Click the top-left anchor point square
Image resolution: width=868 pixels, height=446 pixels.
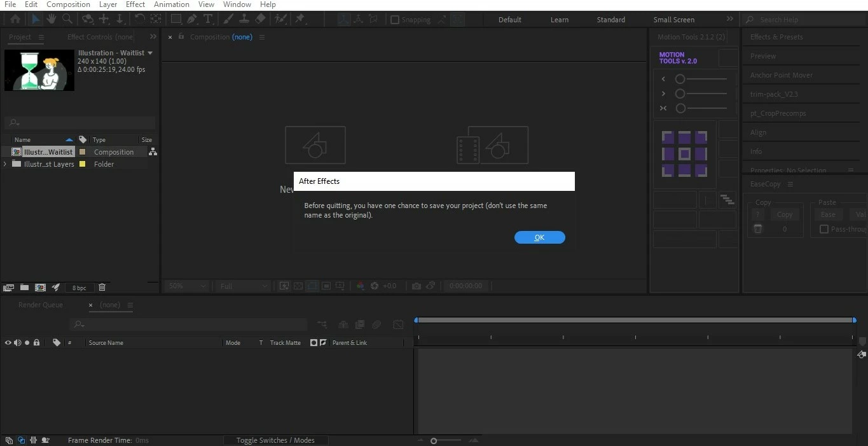(668, 137)
